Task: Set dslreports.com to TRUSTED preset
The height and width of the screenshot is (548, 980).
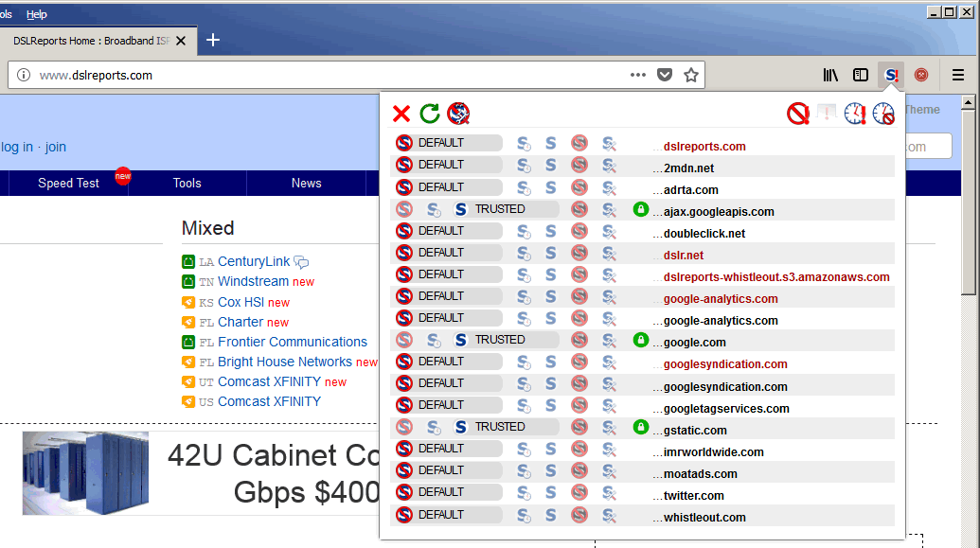Action: click(x=551, y=144)
